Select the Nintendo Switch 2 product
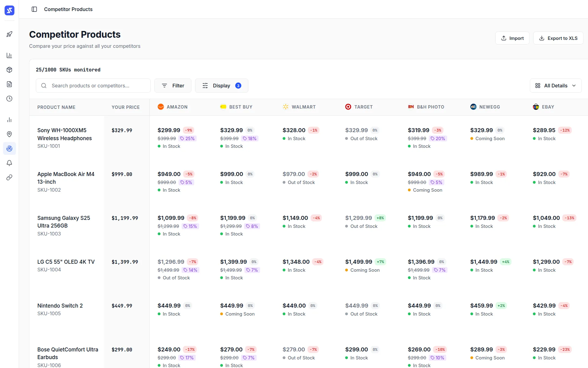Viewport: 588px width, 368px height. [60, 306]
